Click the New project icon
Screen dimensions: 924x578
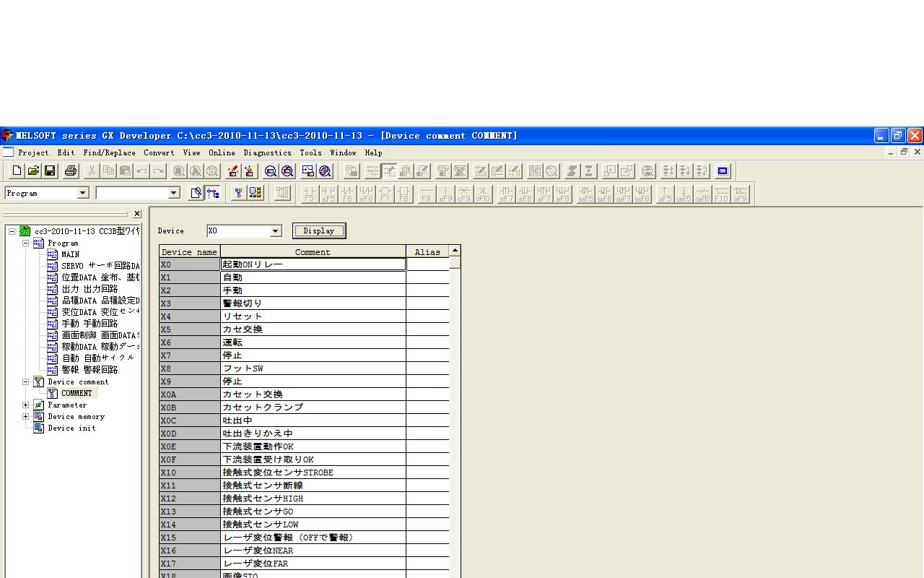point(17,171)
